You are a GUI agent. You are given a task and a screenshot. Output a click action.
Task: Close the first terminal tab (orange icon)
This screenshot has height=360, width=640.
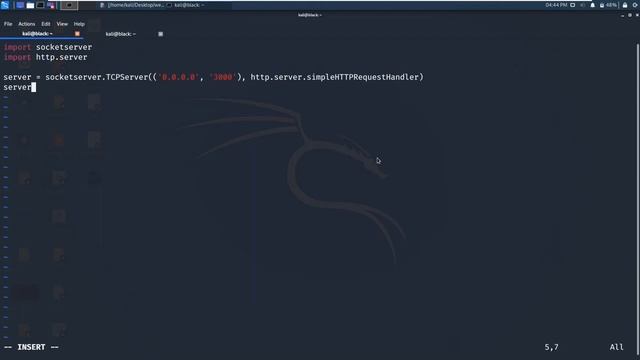click(x=77, y=34)
